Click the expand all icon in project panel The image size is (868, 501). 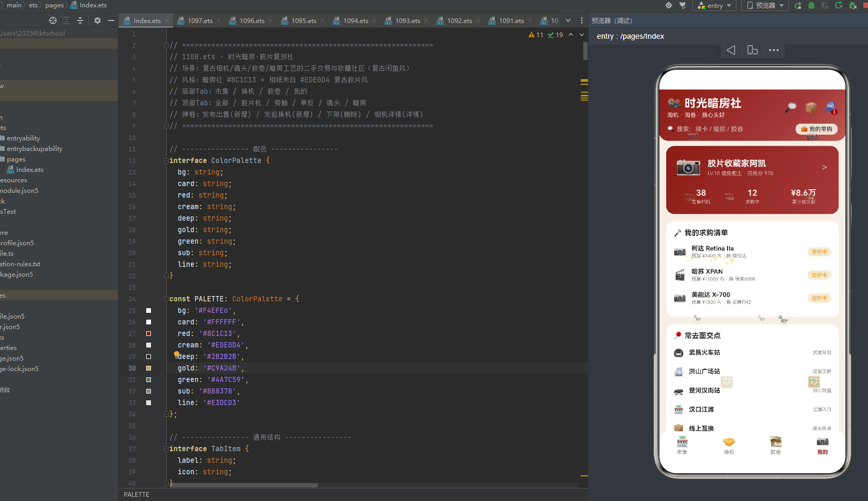pos(67,20)
